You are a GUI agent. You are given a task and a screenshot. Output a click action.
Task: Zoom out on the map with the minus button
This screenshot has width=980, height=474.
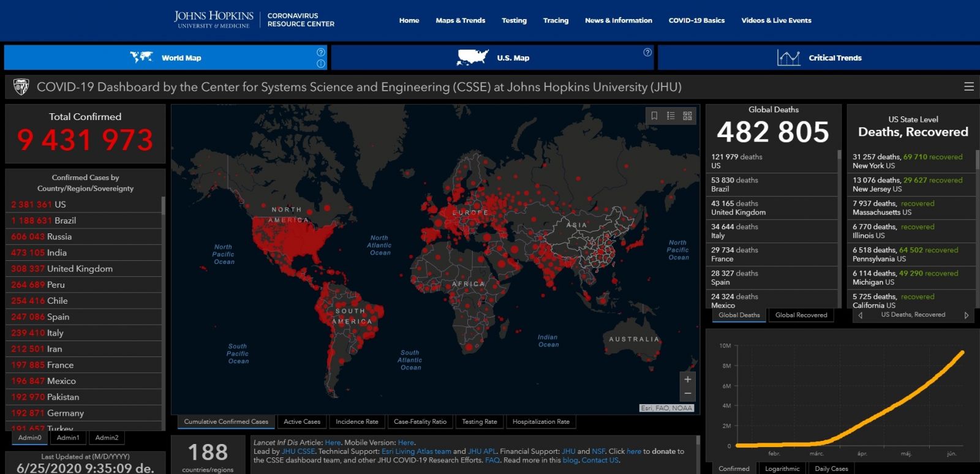688,394
